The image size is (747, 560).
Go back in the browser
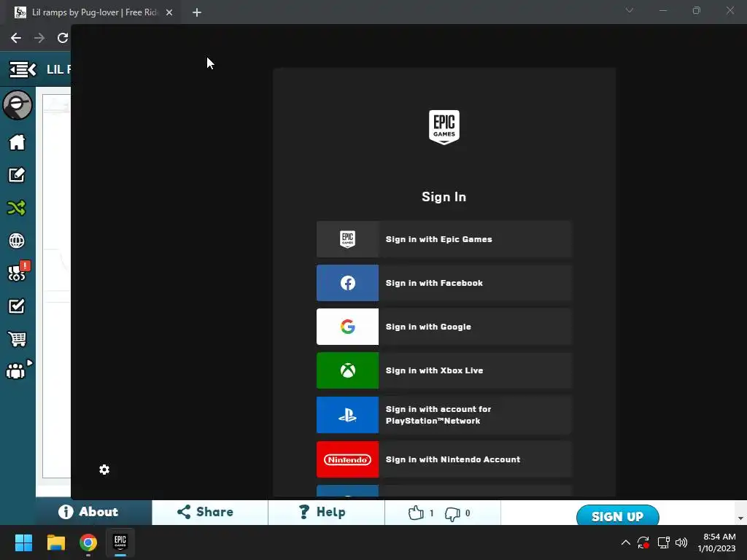coord(16,38)
